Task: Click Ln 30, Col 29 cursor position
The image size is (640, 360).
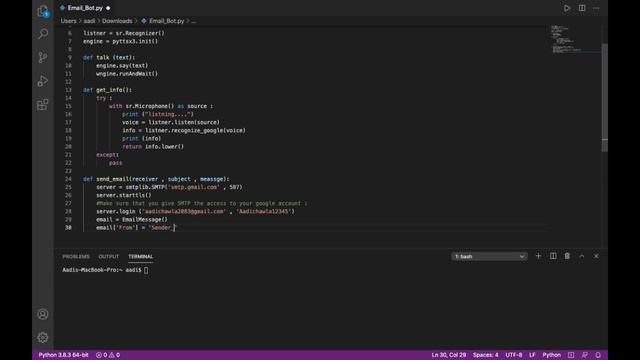Action: click(x=449, y=355)
